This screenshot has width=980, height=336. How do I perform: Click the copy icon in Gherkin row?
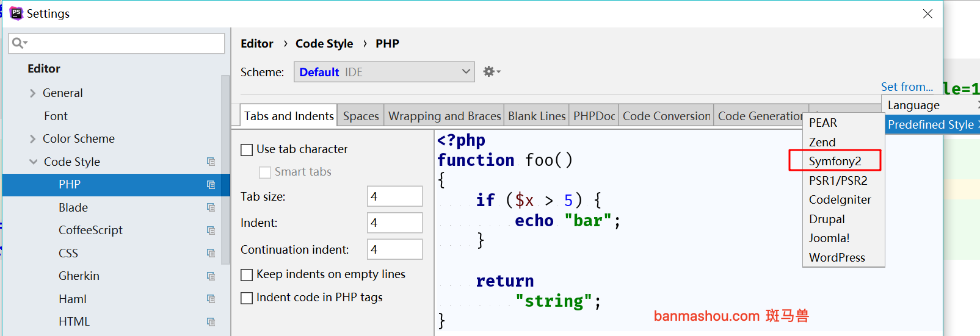(211, 276)
